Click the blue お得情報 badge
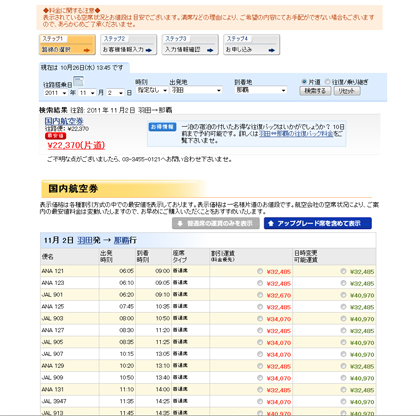 (162, 127)
